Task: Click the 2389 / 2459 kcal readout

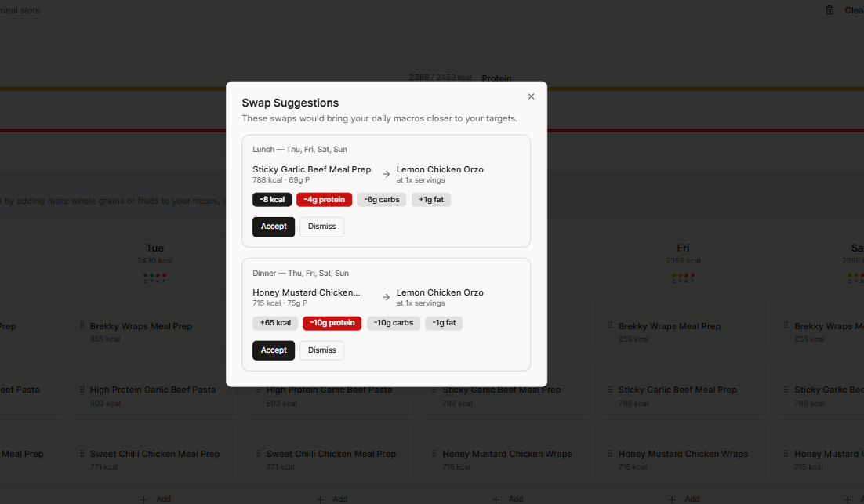Action: [x=441, y=77]
